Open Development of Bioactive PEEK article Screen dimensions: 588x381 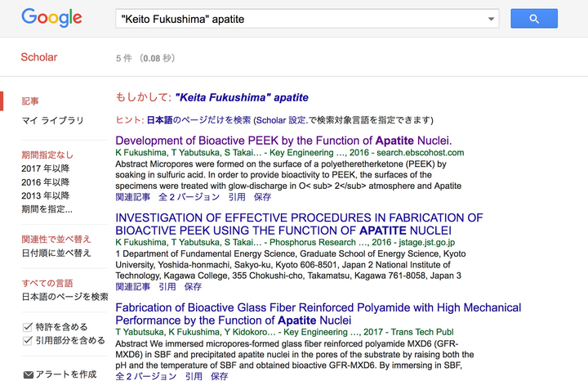pos(283,141)
